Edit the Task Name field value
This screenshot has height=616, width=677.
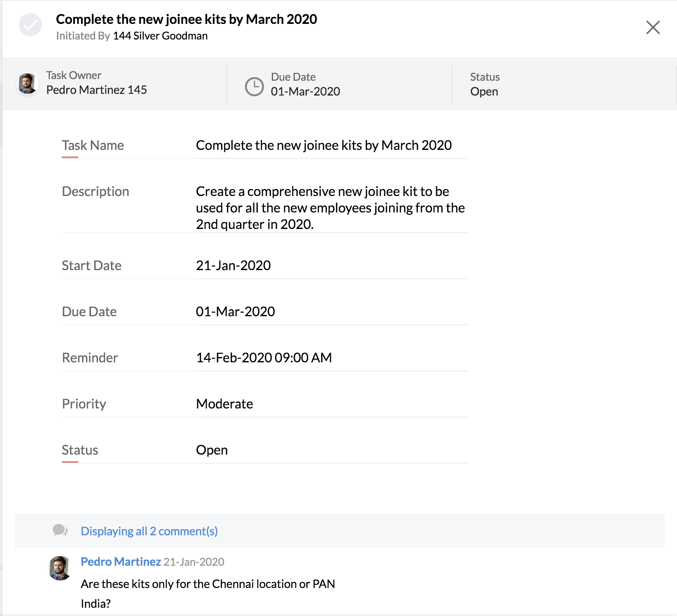[x=324, y=145]
